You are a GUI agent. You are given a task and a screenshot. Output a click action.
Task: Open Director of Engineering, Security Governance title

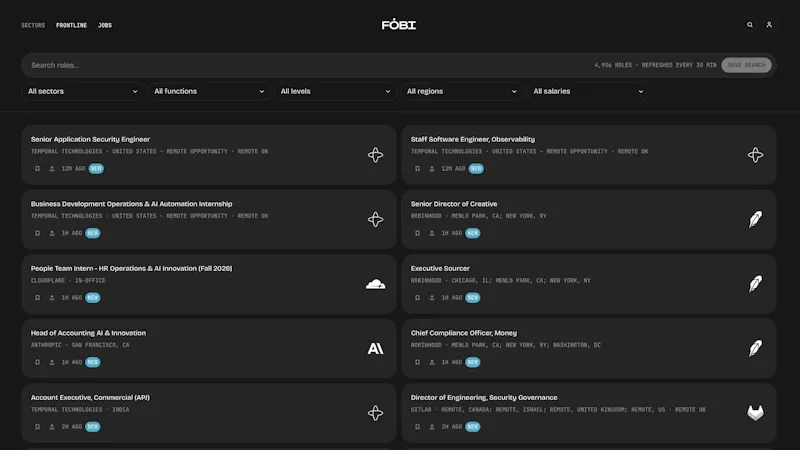484,397
